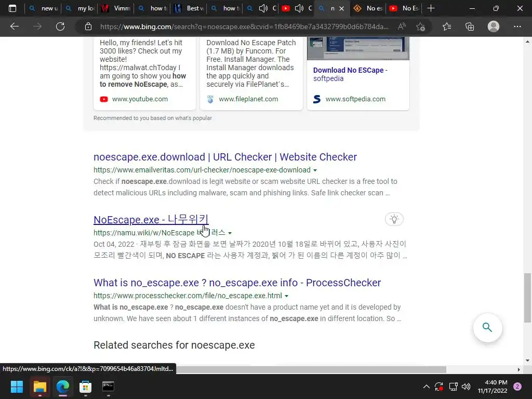Open the Windows Start menu

pyautogui.click(x=17, y=387)
